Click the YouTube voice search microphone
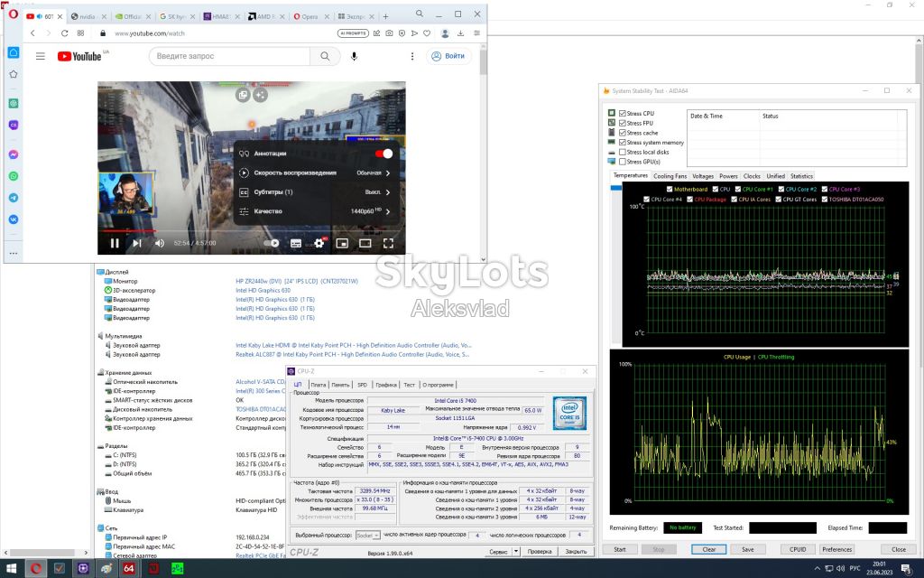Viewport: 924px width, 578px height. click(354, 56)
